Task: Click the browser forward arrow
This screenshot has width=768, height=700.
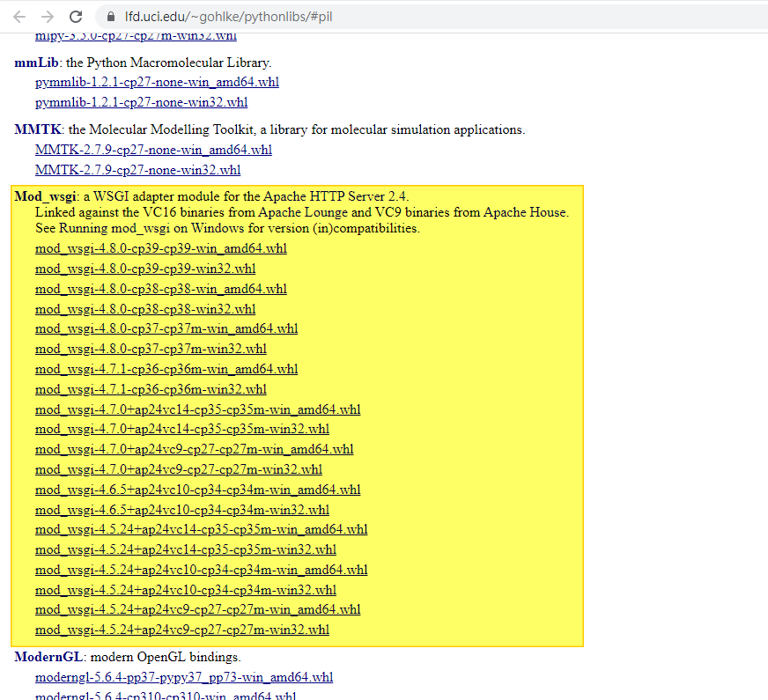Action: (48, 17)
